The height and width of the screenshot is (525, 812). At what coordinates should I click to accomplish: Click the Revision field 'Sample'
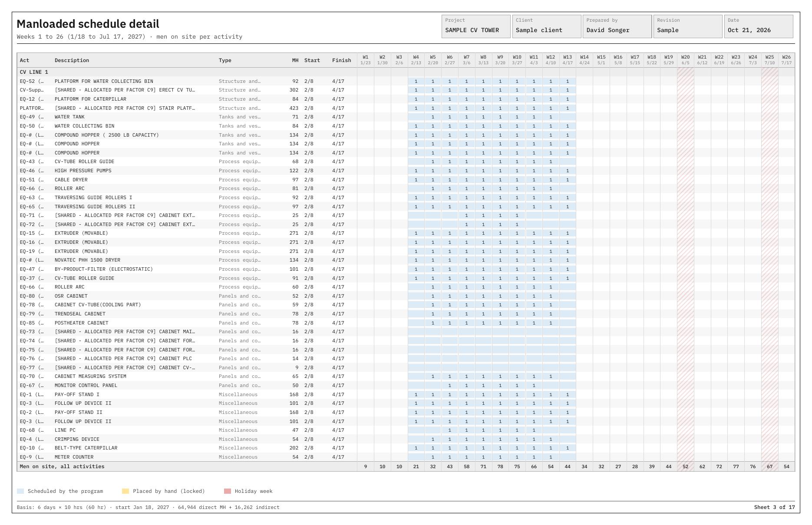(688, 26)
